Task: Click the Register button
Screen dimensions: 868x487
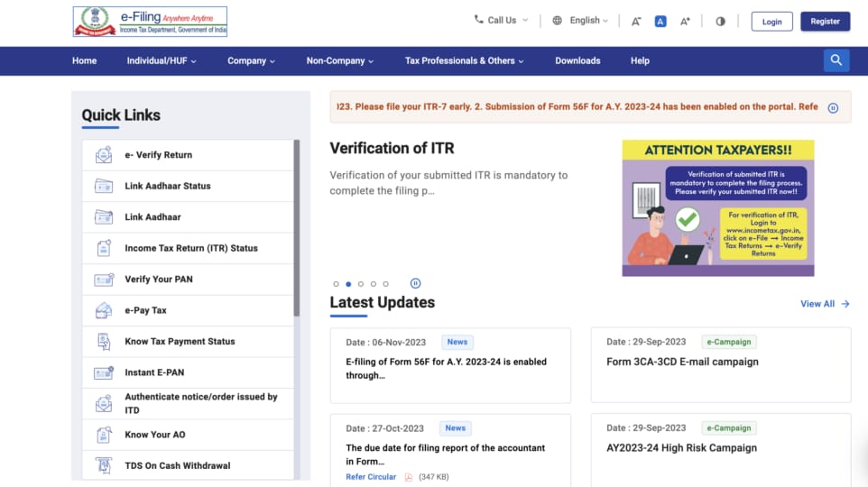Action: pyautogui.click(x=825, y=21)
